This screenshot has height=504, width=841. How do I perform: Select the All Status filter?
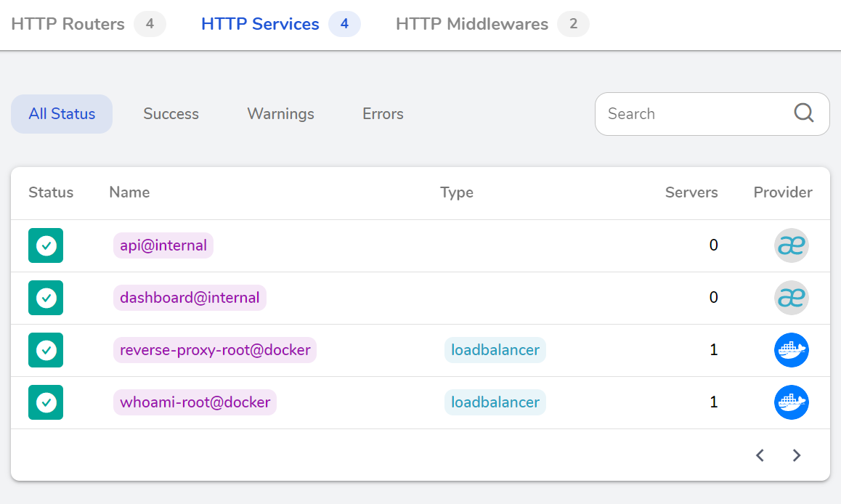point(62,114)
